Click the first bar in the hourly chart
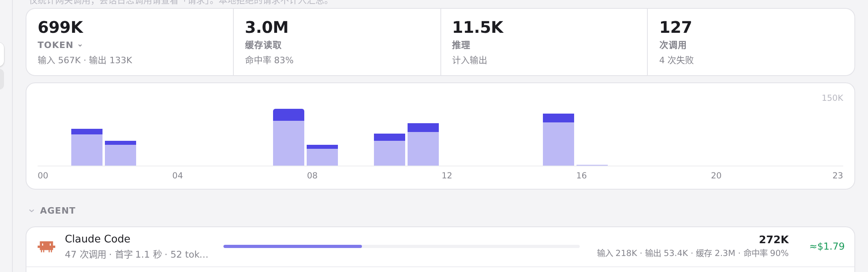Screen dimensions: 868x272 (x=87, y=147)
